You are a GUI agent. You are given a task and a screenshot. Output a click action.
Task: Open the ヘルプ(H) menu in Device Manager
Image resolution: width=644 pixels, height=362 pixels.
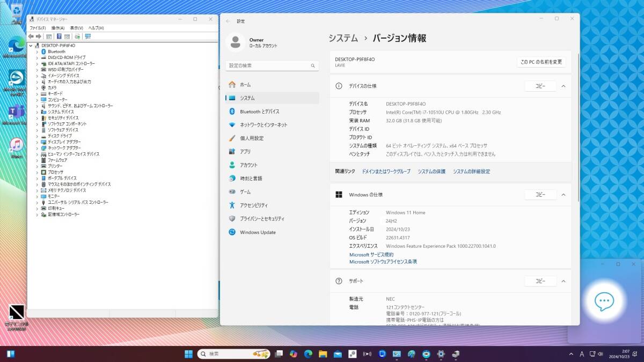click(96, 28)
